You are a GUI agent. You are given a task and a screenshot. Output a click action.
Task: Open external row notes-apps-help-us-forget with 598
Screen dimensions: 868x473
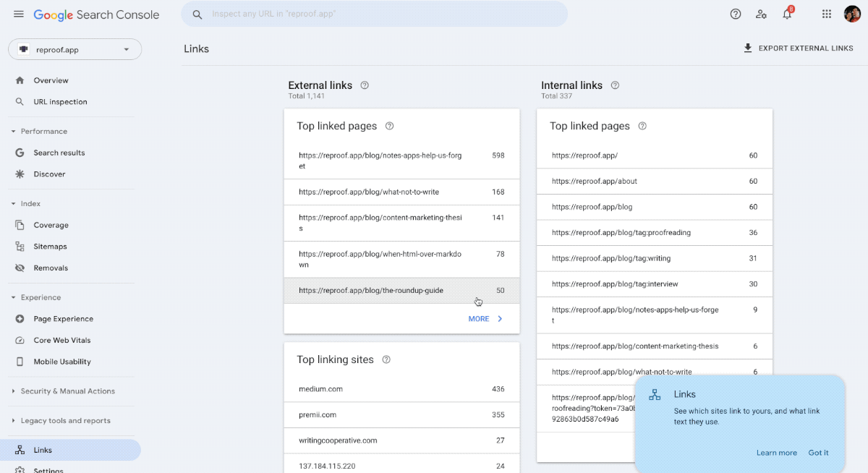tap(401, 161)
